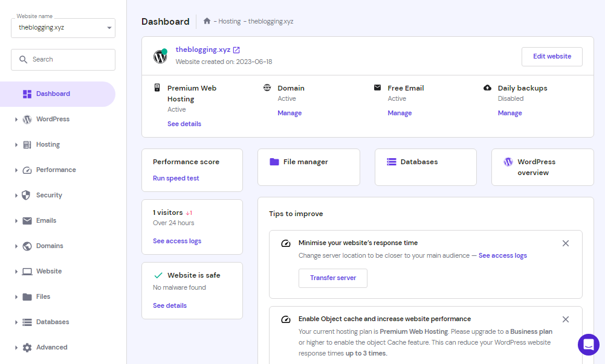The image size is (605, 364).
Task: Click the Security shield icon in sidebar
Action: pyautogui.click(x=27, y=195)
